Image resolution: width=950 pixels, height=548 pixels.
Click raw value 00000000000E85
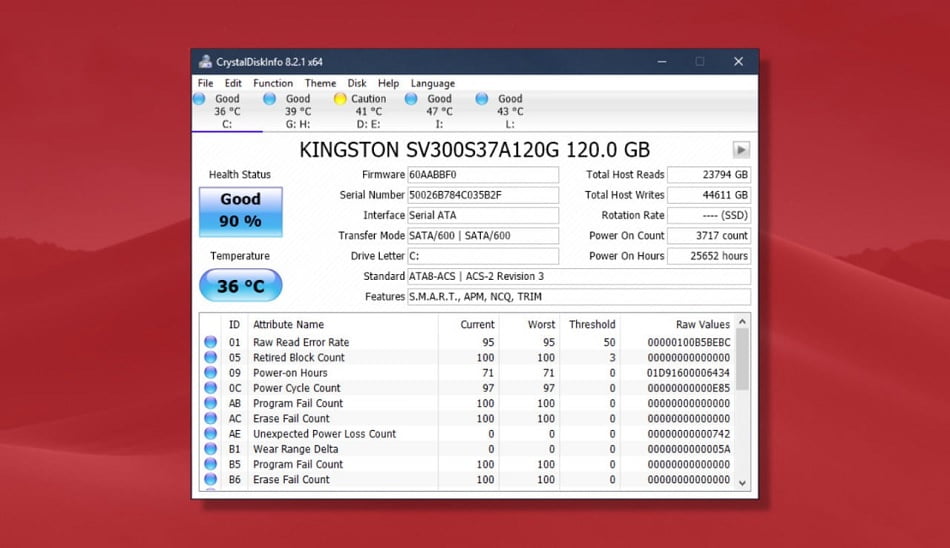688,387
